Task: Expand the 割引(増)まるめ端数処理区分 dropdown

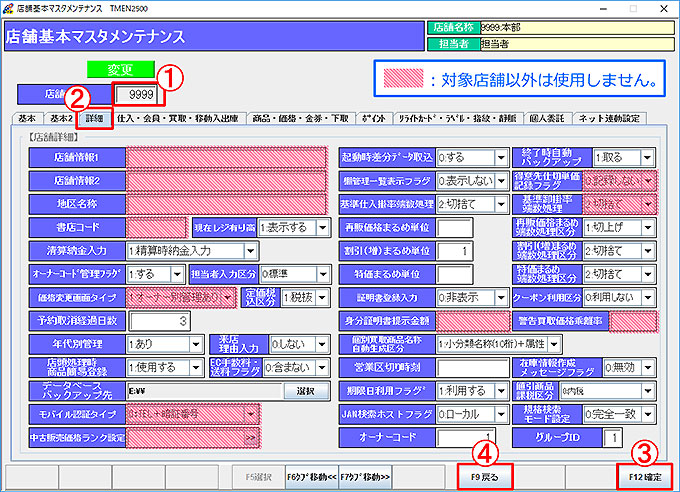Action: coord(648,251)
